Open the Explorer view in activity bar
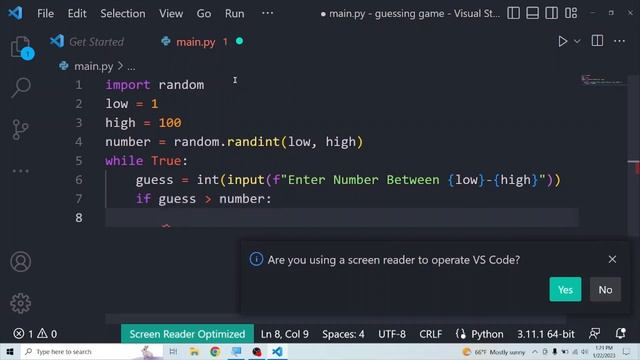640x360 pixels. [20, 47]
